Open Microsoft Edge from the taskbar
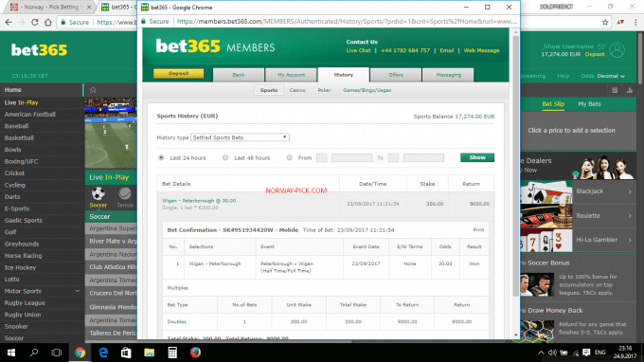644x362 pixels. 103,353
